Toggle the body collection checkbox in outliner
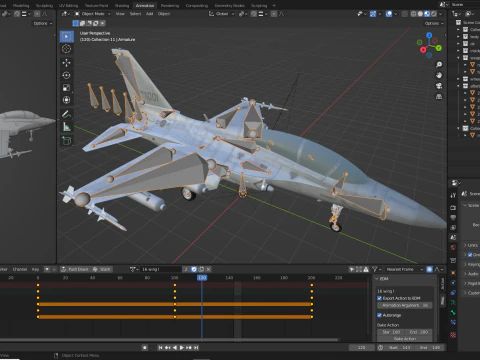This screenshot has width=480, height=360. click(465, 37)
